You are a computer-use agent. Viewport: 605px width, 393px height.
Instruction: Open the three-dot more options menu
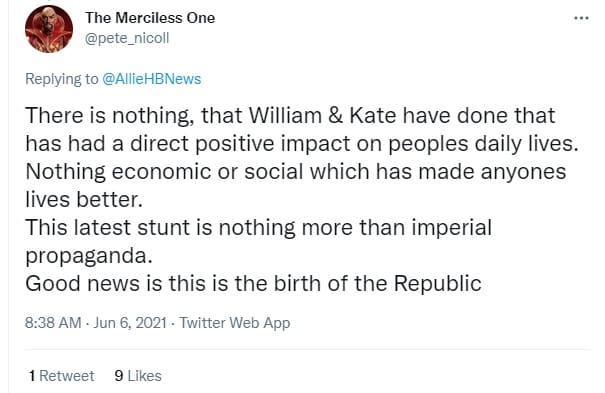(581, 18)
